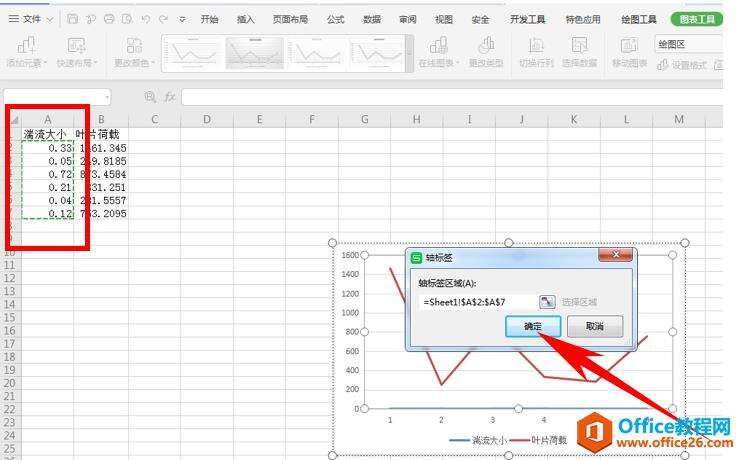Open the File (文件) menu
Screen dimensions: 740x460
(x=32, y=19)
